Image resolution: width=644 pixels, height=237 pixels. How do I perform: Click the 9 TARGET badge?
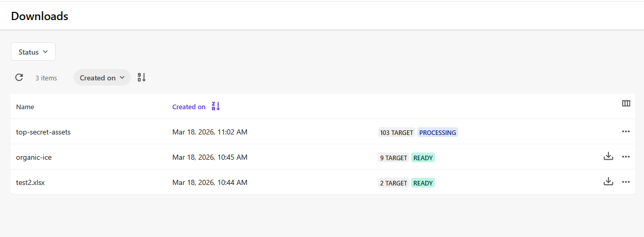394,158
